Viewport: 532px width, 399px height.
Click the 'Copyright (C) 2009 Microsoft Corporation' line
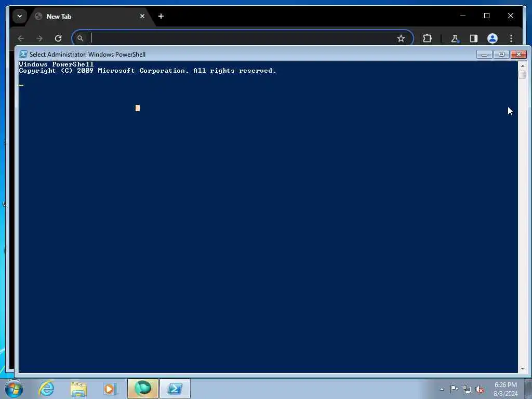point(148,71)
